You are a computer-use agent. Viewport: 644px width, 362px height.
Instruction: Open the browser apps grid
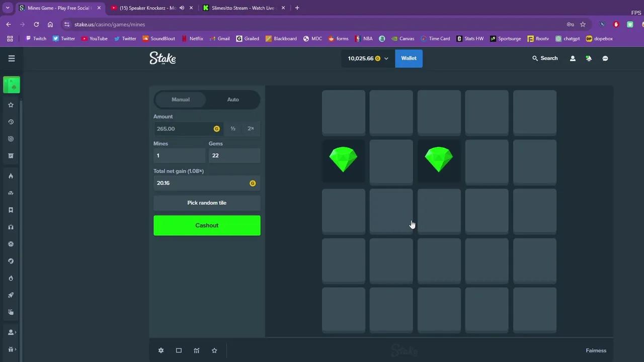click(10, 38)
